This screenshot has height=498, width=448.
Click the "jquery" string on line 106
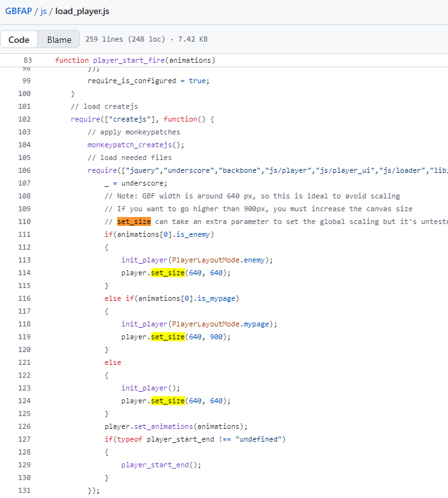[142, 170]
